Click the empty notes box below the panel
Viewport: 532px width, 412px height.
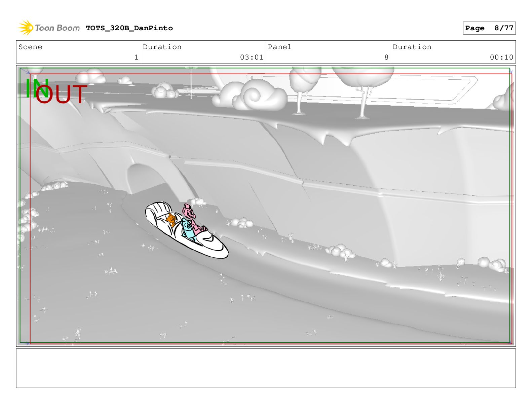coord(266,368)
